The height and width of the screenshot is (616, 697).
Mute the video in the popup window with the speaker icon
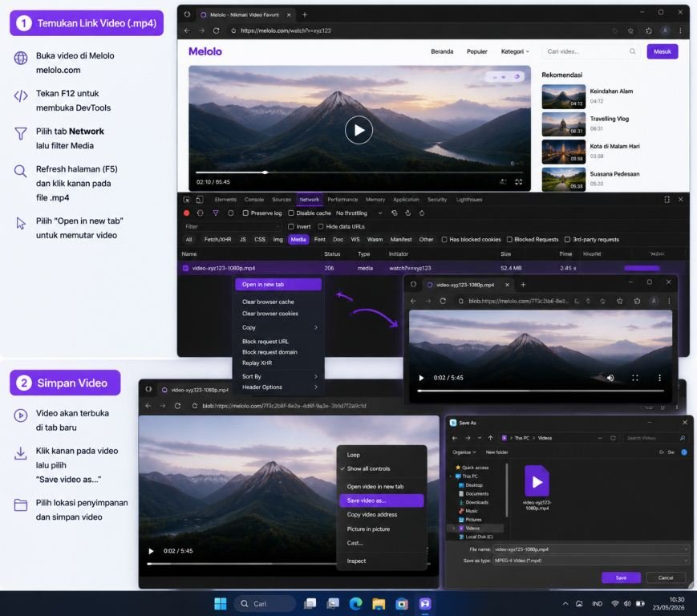pos(610,378)
